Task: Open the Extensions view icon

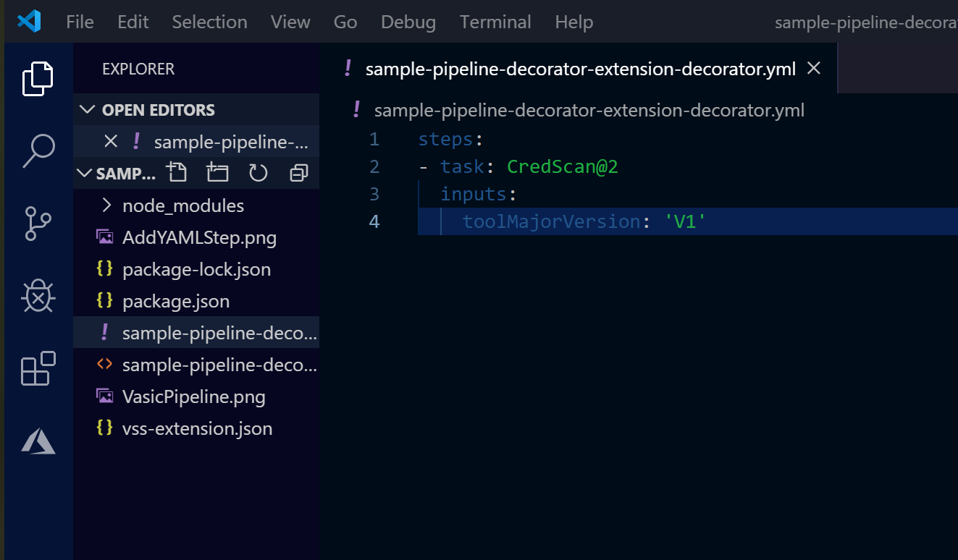Action: point(38,368)
